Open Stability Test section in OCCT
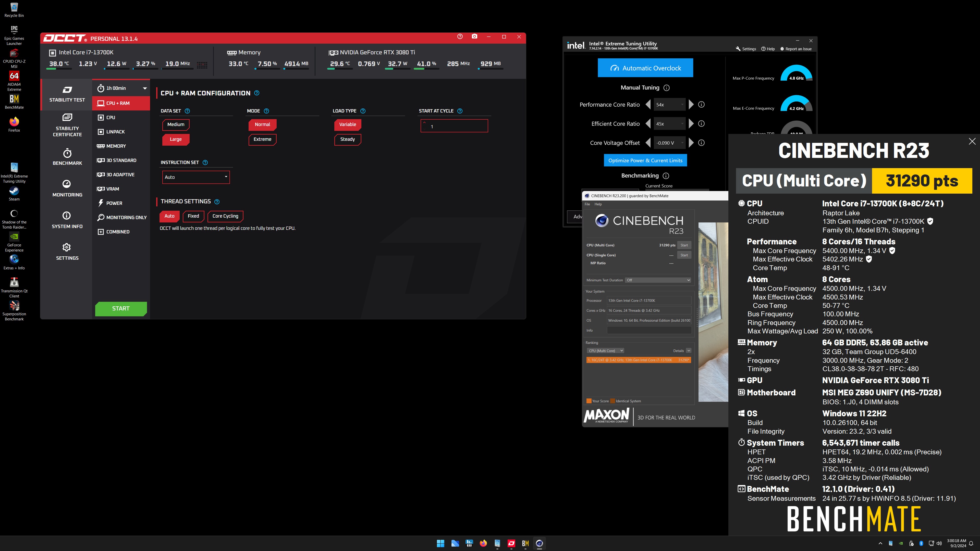Image resolution: width=980 pixels, height=551 pixels. [67, 94]
